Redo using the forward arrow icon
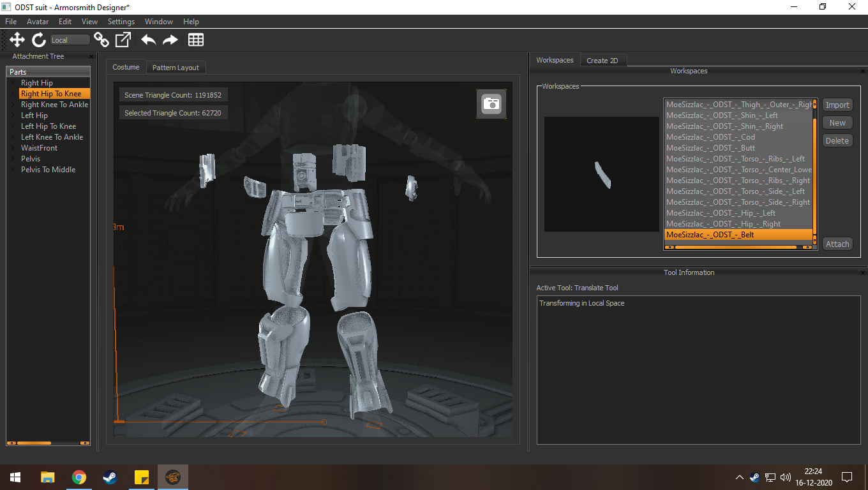 click(x=170, y=40)
